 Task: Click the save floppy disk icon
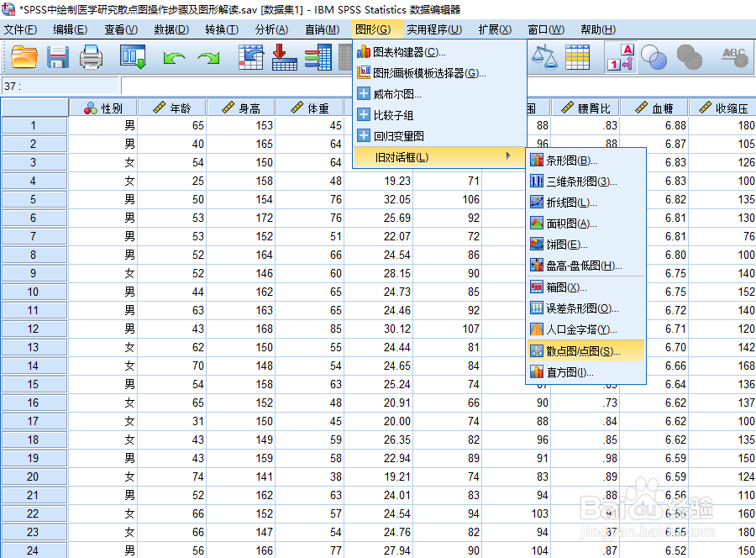[57, 57]
